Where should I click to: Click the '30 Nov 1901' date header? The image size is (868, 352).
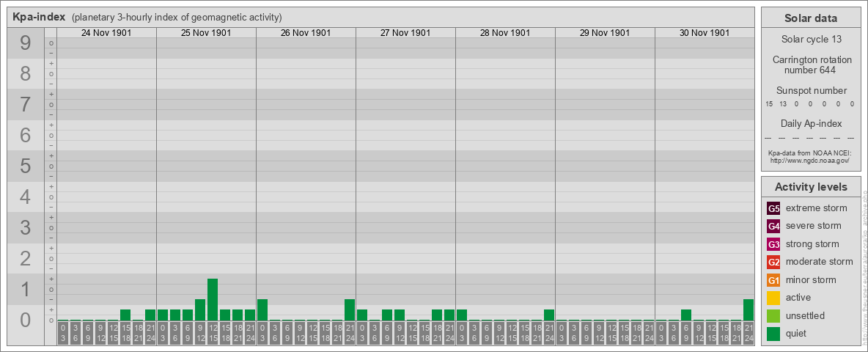point(704,33)
